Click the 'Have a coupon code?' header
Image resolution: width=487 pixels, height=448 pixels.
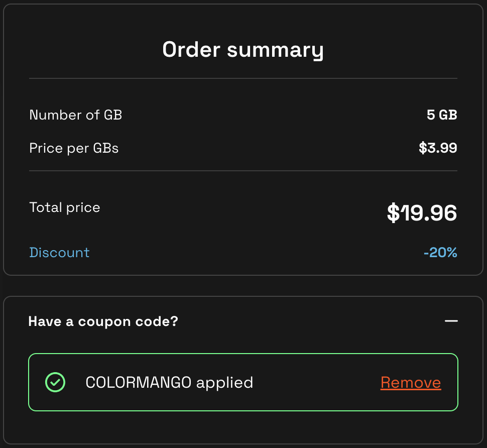103,321
